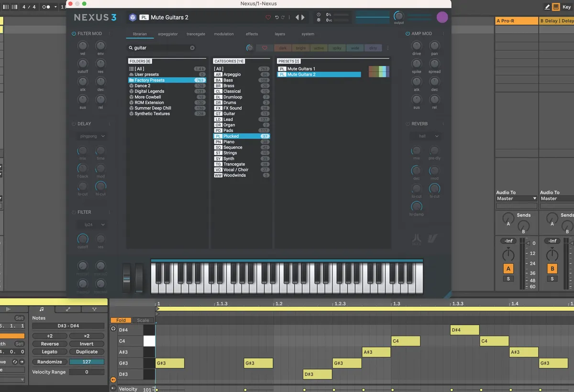Select the Mute Guitars 1 preset
This screenshot has width=574, height=392.
pyautogui.click(x=319, y=69)
